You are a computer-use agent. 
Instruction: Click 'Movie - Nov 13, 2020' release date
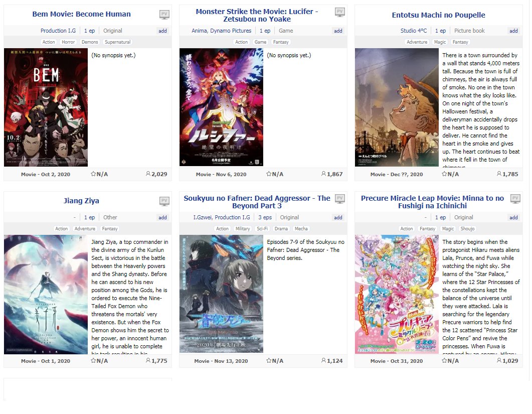(221, 361)
